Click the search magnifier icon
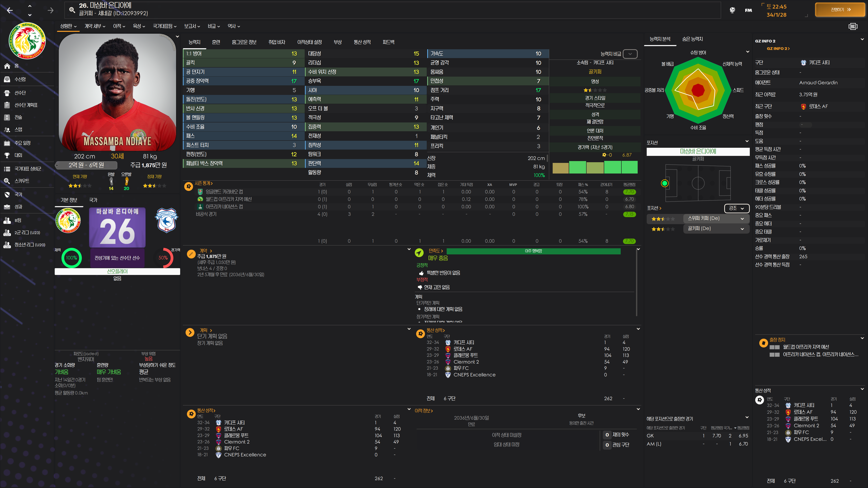 point(72,10)
